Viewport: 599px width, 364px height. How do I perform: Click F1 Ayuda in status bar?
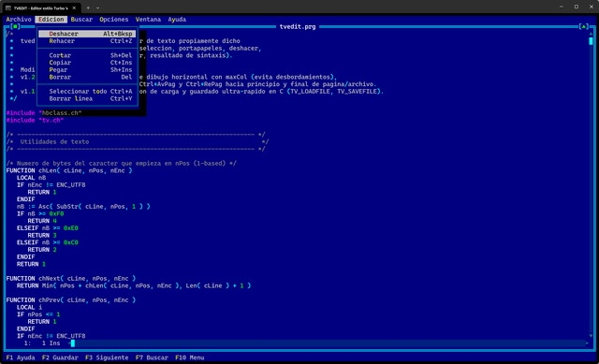click(21, 357)
